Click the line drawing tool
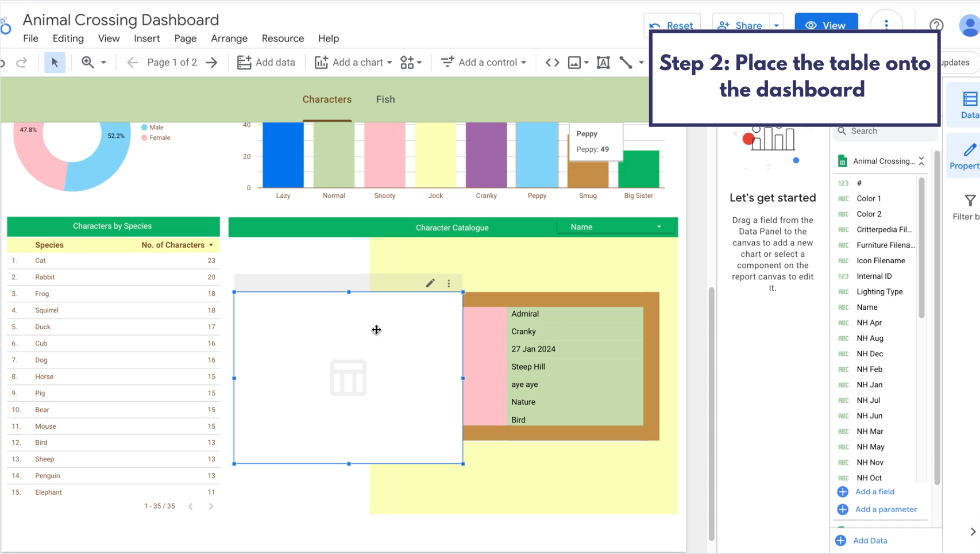The image size is (980, 554). pyautogui.click(x=626, y=63)
